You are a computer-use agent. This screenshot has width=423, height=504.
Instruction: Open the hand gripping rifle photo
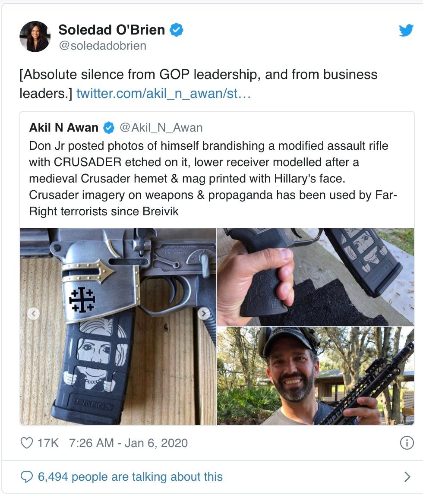point(315,277)
